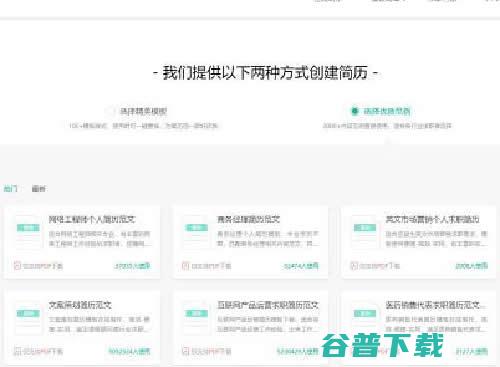
Task: Click DOC/PDF download text on 文案策划 card
Action: pos(43,351)
